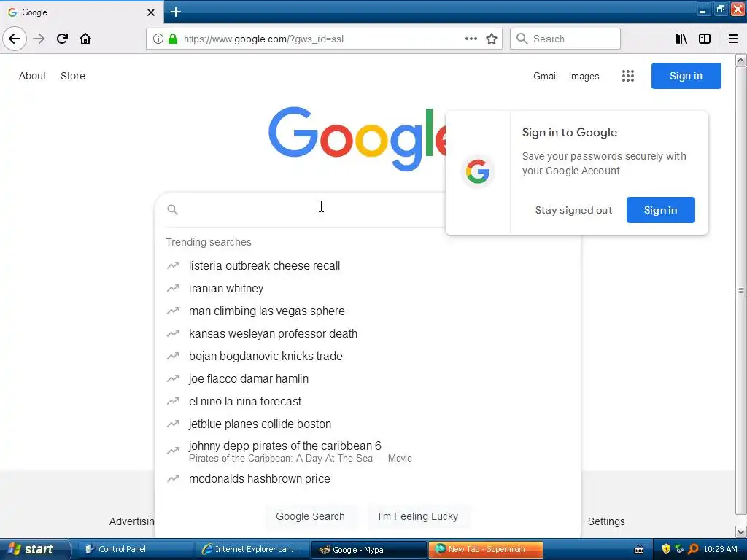Open the Library icon in toolbar
Screen dimensions: 747x560
(681, 39)
